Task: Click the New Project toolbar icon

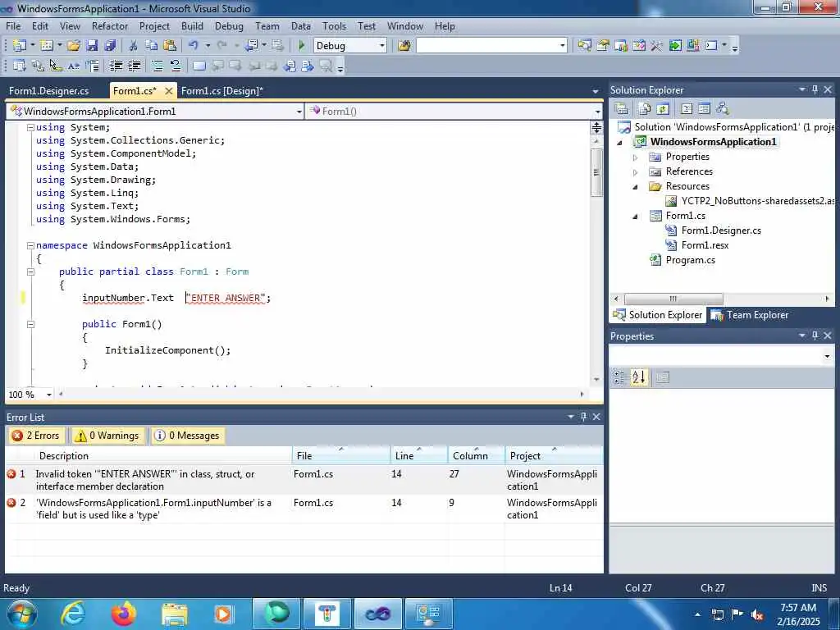Action: 20,46
